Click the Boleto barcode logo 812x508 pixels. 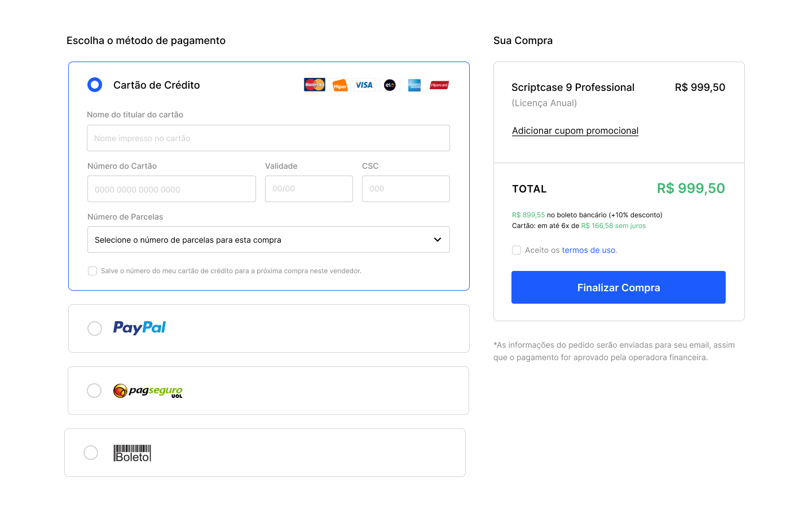(133, 453)
